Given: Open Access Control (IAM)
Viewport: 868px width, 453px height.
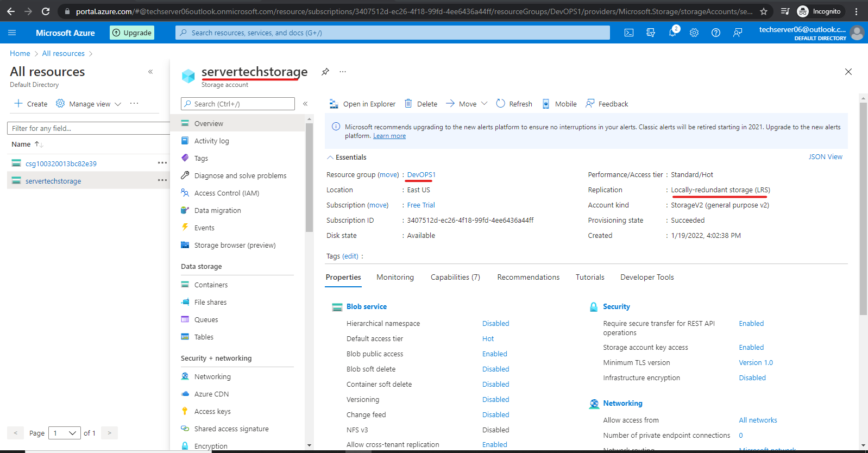Looking at the screenshot, I should 227,193.
